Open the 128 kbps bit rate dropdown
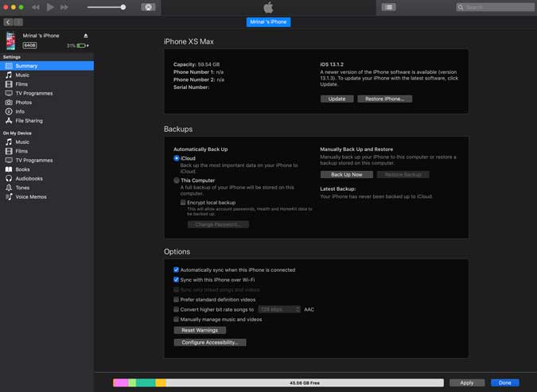Viewport: 537px width, 392px height. (x=278, y=309)
